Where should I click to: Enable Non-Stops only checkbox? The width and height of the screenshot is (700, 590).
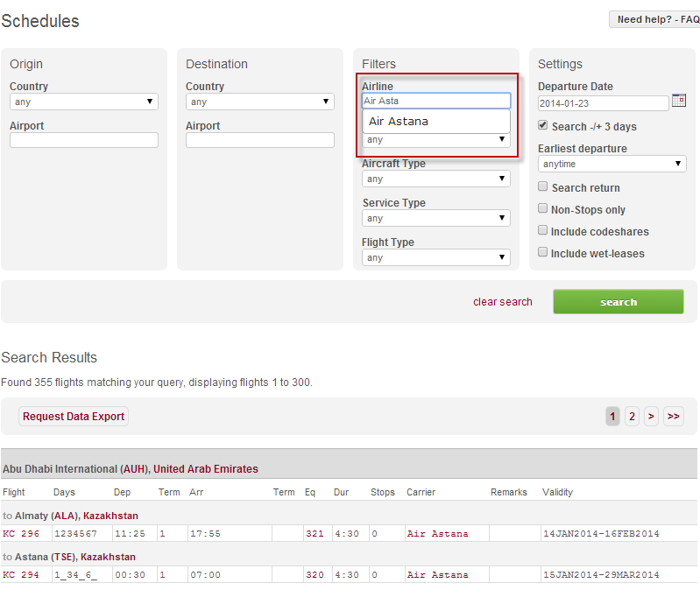[x=543, y=209]
